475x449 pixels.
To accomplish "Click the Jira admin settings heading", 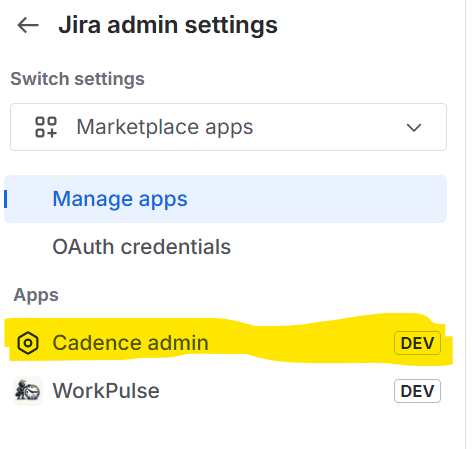I will pos(168,25).
